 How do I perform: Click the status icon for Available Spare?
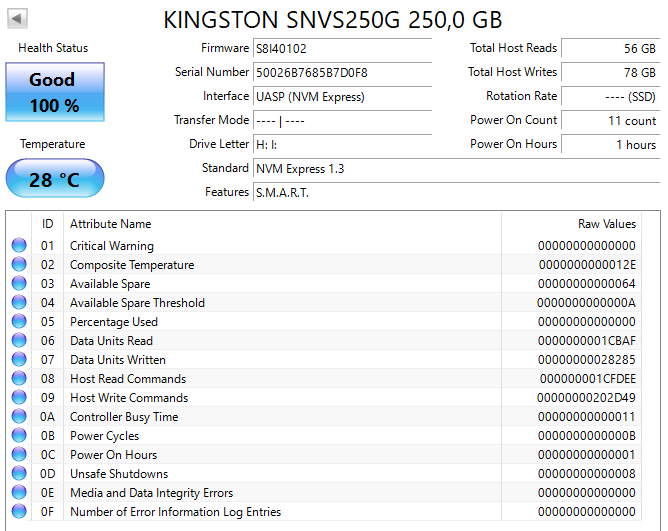[x=19, y=284]
